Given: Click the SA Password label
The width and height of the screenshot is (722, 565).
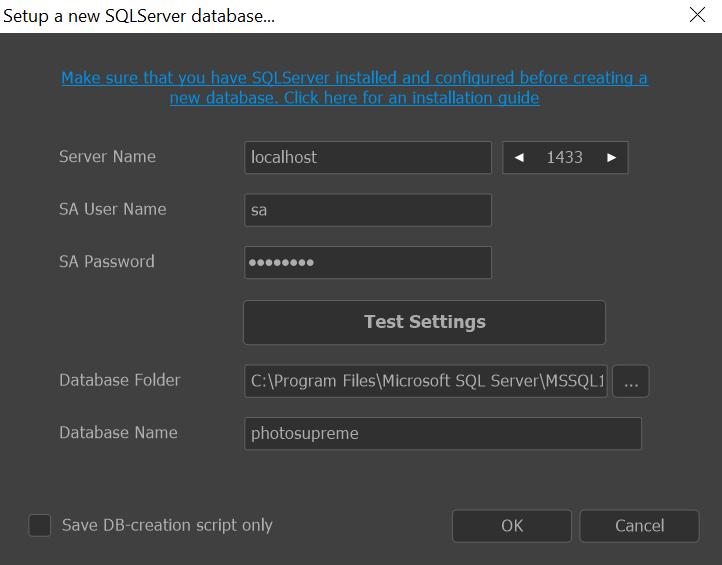Looking at the screenshot, I should pos(107,262).
